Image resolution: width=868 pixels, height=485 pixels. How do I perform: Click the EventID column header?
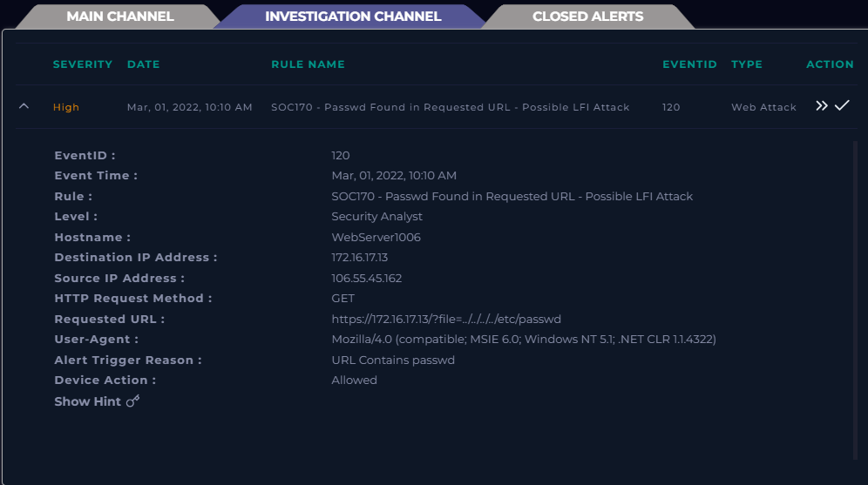pos(689,64)
